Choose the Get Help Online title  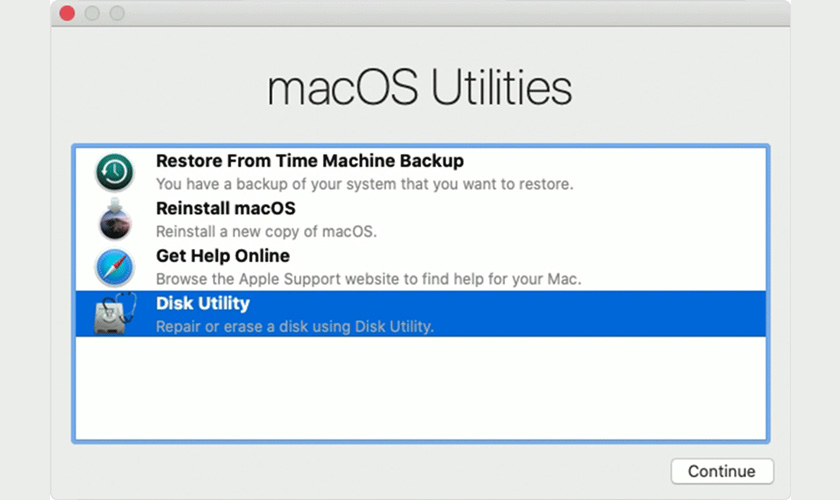(x=223, y=256)
